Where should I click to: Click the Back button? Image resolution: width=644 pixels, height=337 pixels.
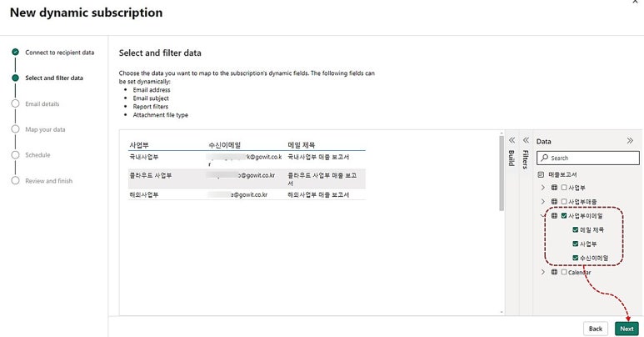coord(596,329)
